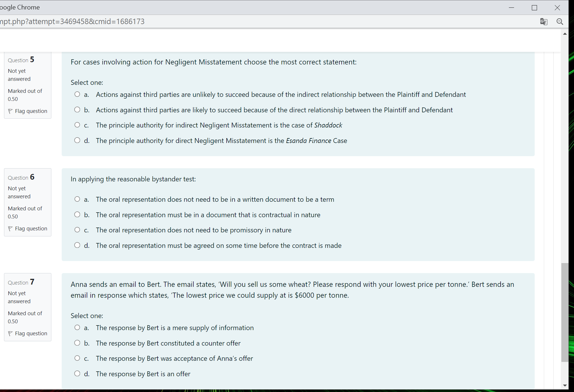Viewport: 574px width, 392px height.
Task: Select the option mentioning the Shaddock case
Action: click(x=77, y=125)
